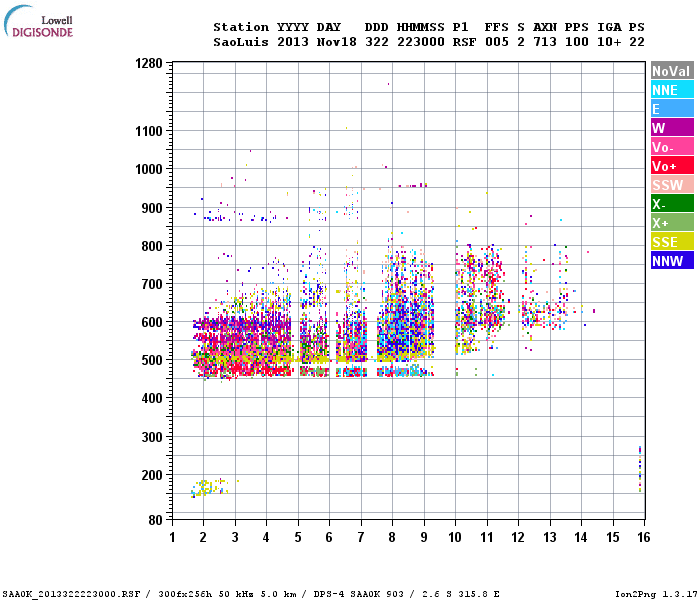The width and height of the screenshot is (700, 600).
Task: Select the dark green X- swatch
Action: 672,204
